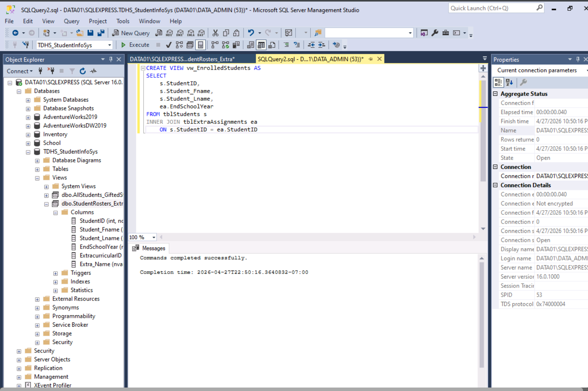The height and width of the screenshot is (391, 588).
Task: Click the Cut scissors icon
Action: pyautogui.click(x=215, y=33)
